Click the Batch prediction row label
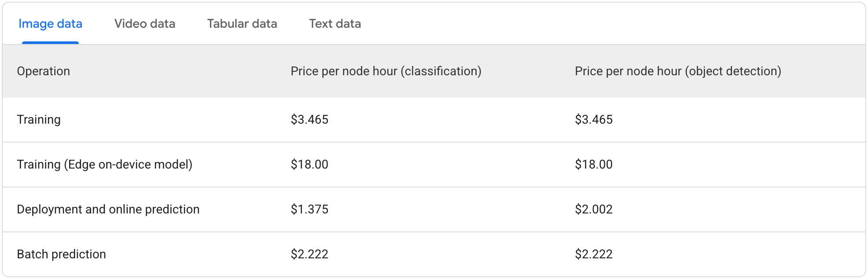 61,254
